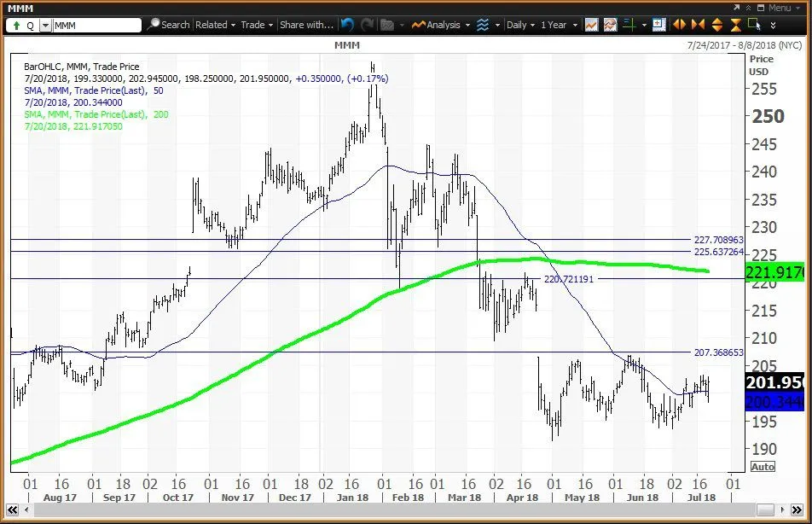
Task: Click the collapse toolbar double chevron
Action: (748, 8)
